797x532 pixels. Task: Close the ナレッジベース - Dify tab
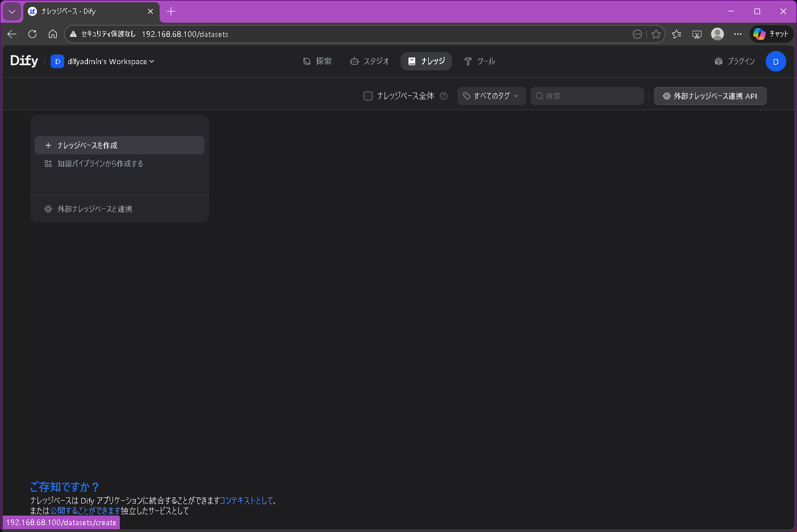(151, 11)
